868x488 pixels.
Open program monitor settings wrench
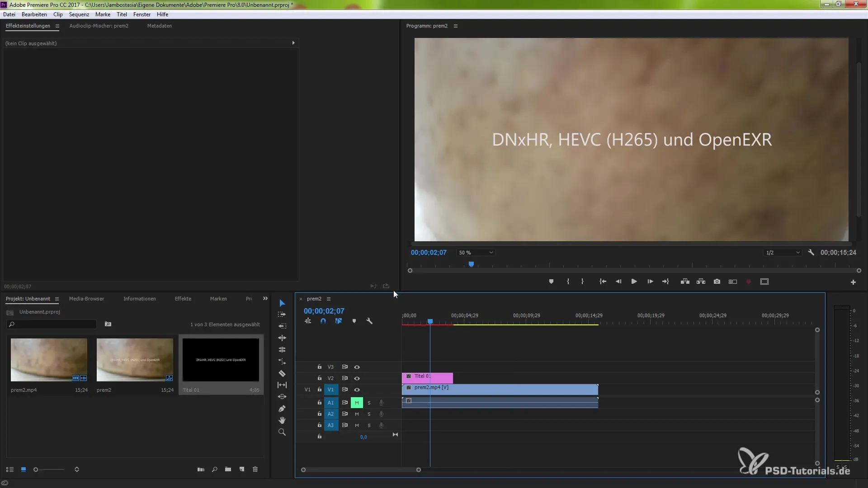811,253
